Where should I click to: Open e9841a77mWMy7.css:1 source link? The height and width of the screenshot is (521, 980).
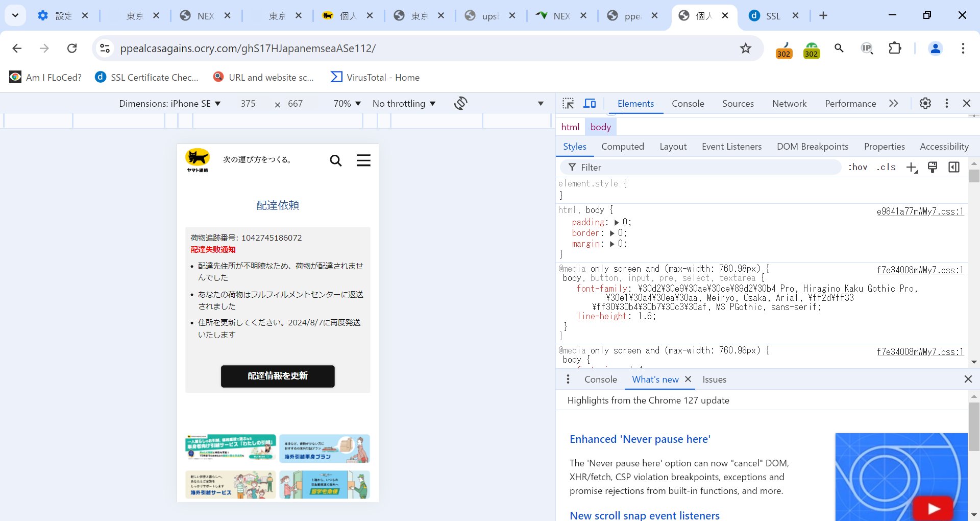[x=920, y=211]
